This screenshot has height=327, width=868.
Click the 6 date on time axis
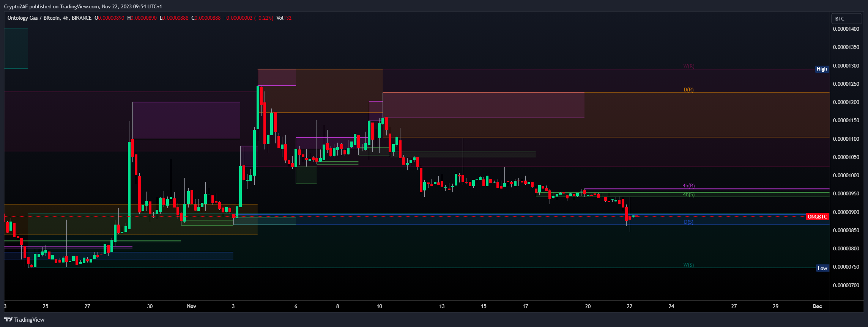tap(296, 306)
